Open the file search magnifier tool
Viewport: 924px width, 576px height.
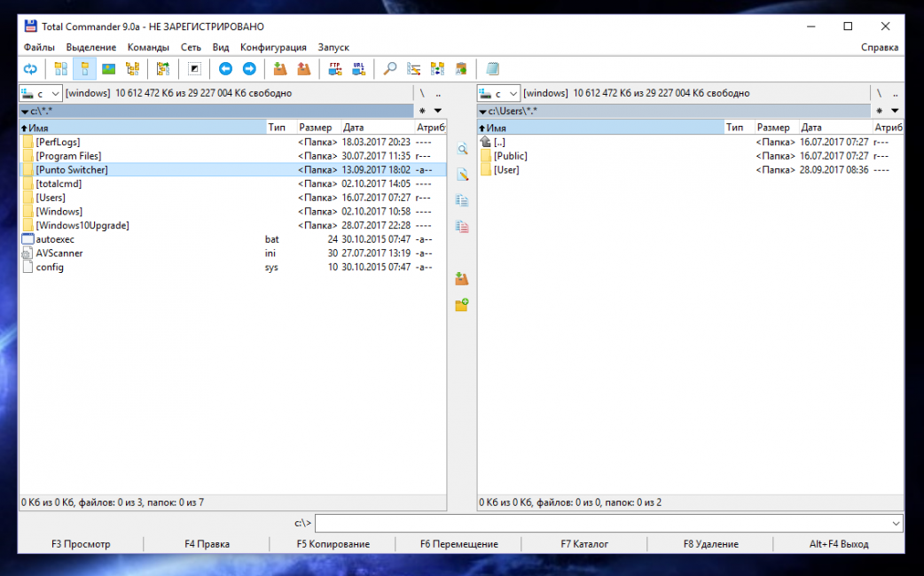(x=389, y=69)
